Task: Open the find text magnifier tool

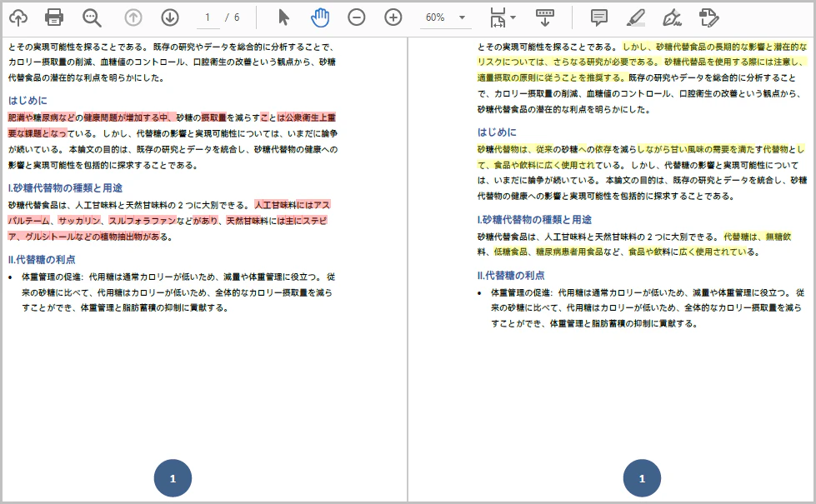Action: (92, 17)
